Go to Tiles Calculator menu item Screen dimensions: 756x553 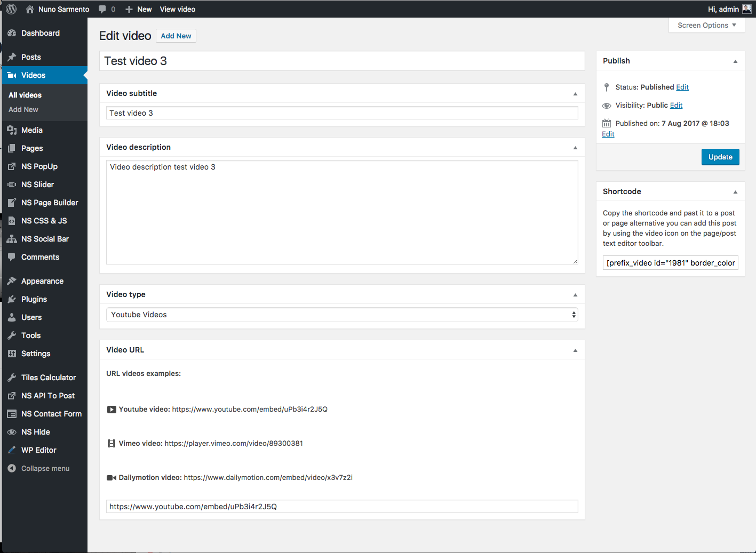49,378
